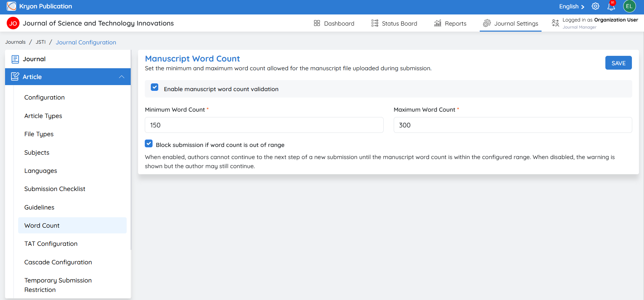The image size is (644, 300).
Task: Focus the Minimum Word Count field
Action: [x=264, y=125]
